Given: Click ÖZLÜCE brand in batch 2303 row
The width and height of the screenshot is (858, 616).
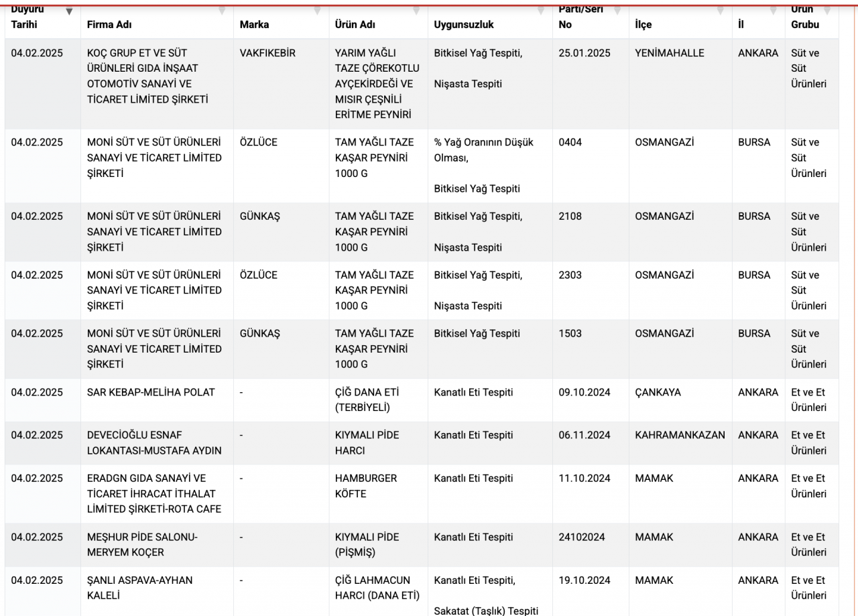Looking at the screenshot, I should point(258,275).
